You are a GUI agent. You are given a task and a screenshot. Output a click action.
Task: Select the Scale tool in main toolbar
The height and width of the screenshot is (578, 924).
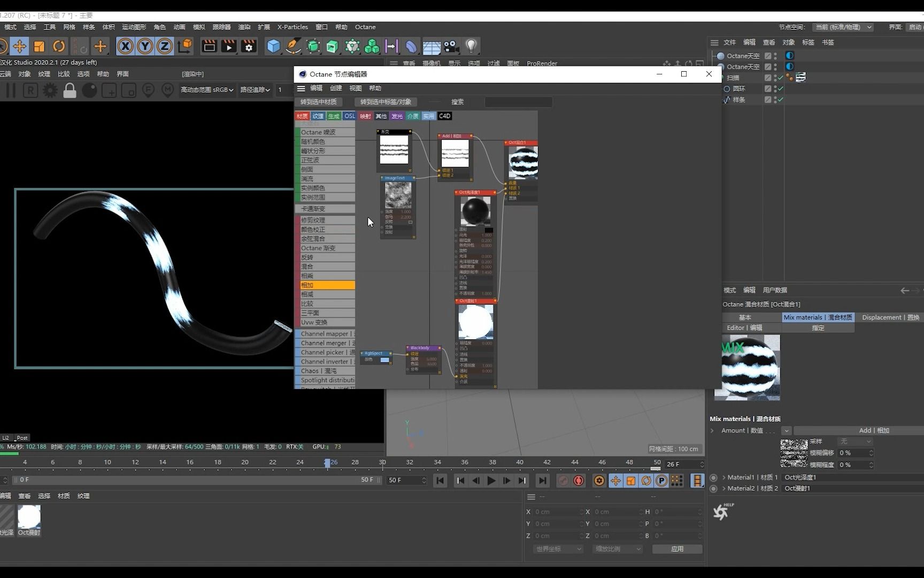[39, 47]
